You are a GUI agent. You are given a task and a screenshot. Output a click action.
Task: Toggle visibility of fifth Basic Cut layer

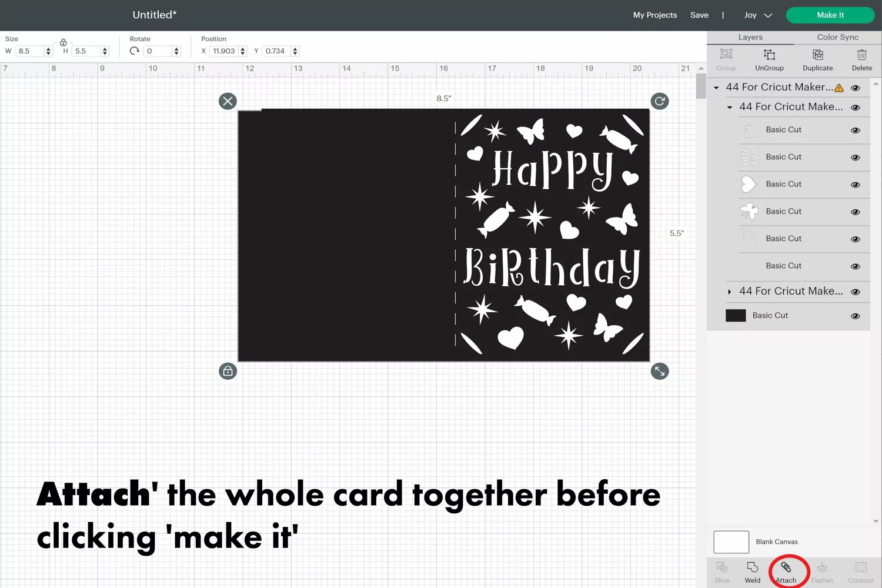pos(856,239)
